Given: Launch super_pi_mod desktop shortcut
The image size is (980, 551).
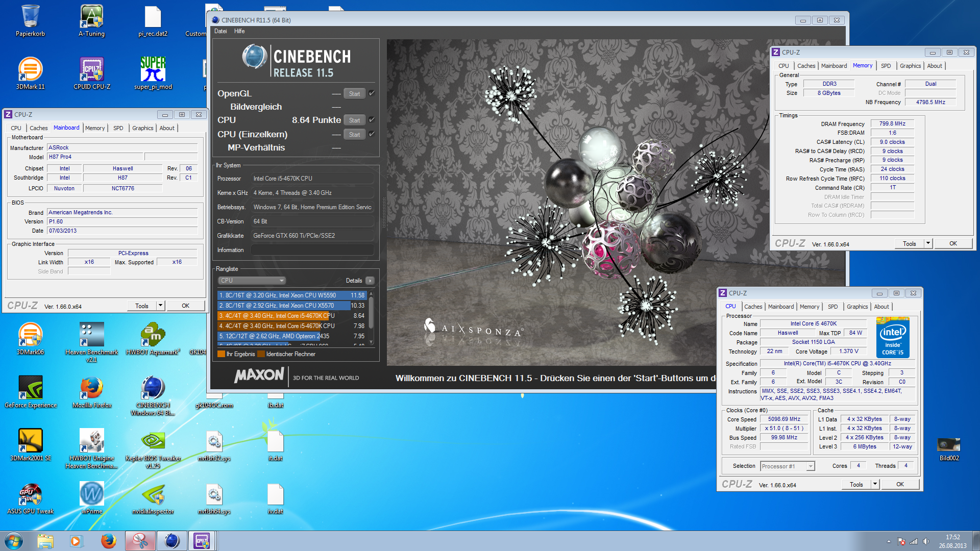Looking at the screenshot, I should click(153, 73).
